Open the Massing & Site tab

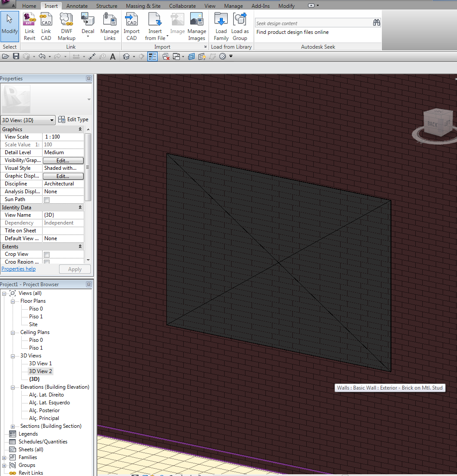[x=143, y=6]
